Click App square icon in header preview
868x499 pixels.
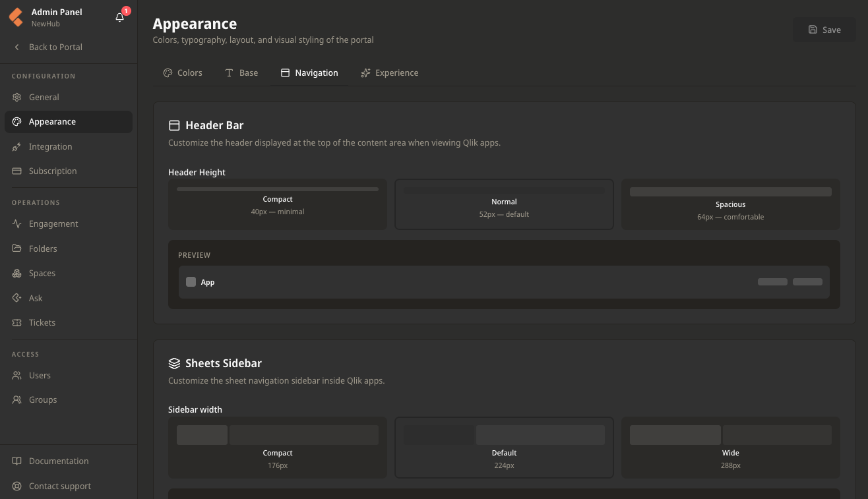click(x=191, y=282)
